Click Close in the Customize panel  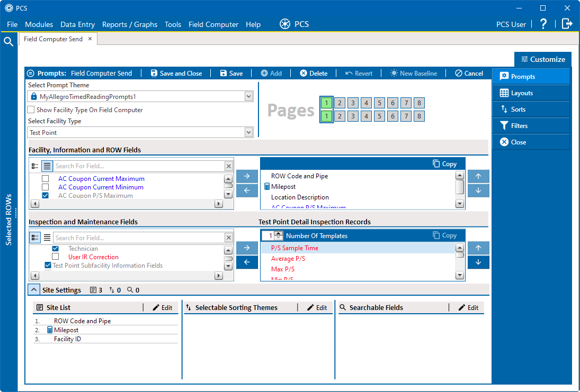(x=531, y=142)
